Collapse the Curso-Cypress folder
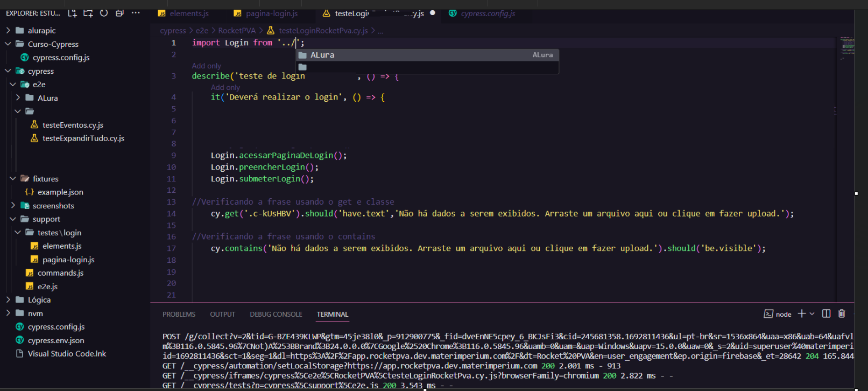Viewport: 868px width, 391px height. [8, 44]
